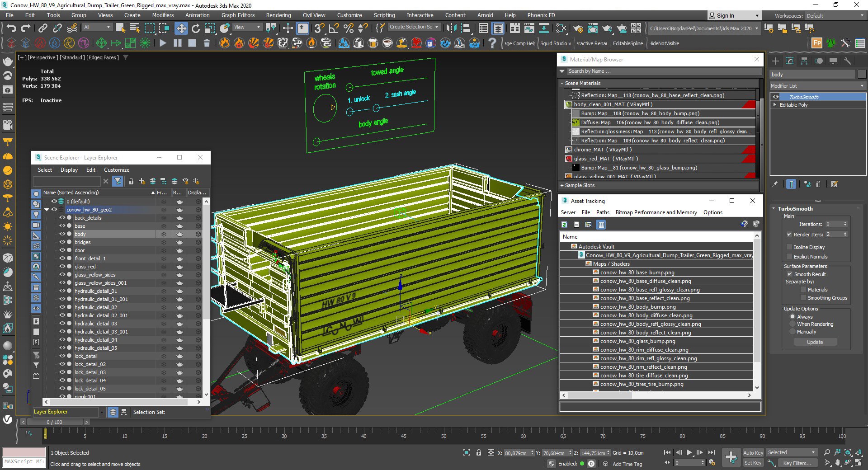Select the When Rendering radio button
The height and width of the screenshot is (470, 868).
tap(793, 324)
